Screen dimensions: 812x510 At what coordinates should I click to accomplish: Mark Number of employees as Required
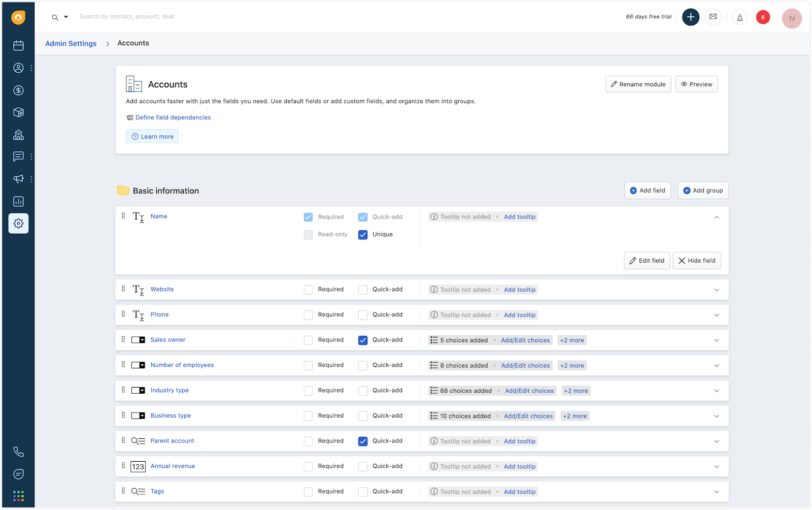[x=308, y=366]
